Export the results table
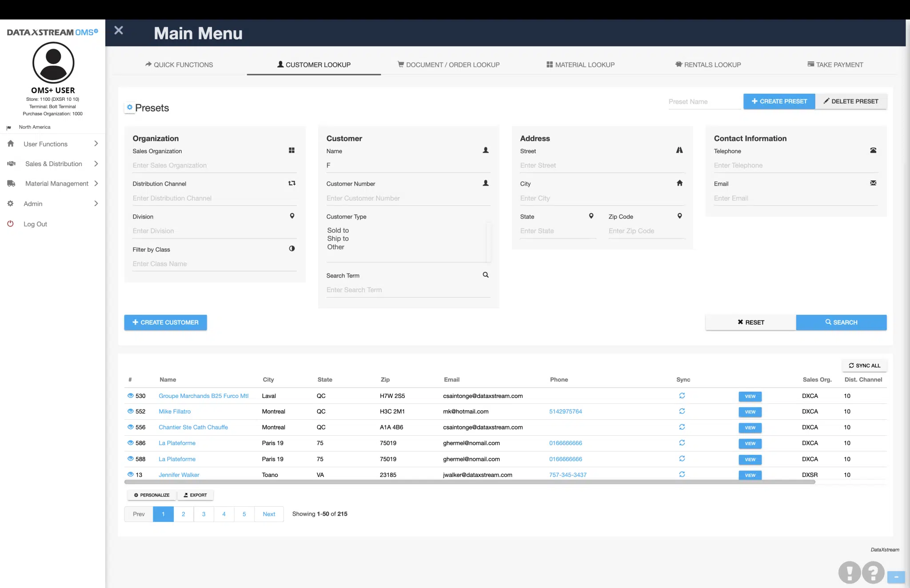Viewport: 910px width, 588px height. click(x=196, y=495)
